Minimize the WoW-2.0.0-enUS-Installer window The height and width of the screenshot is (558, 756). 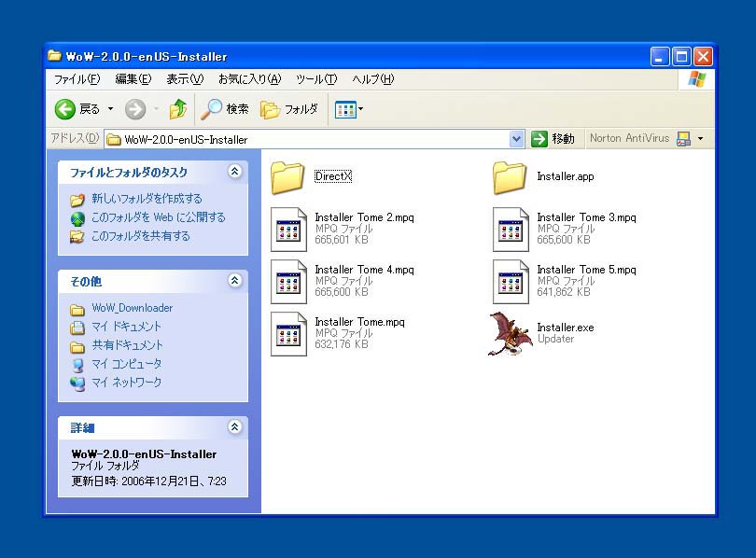(x=659, y=57)
